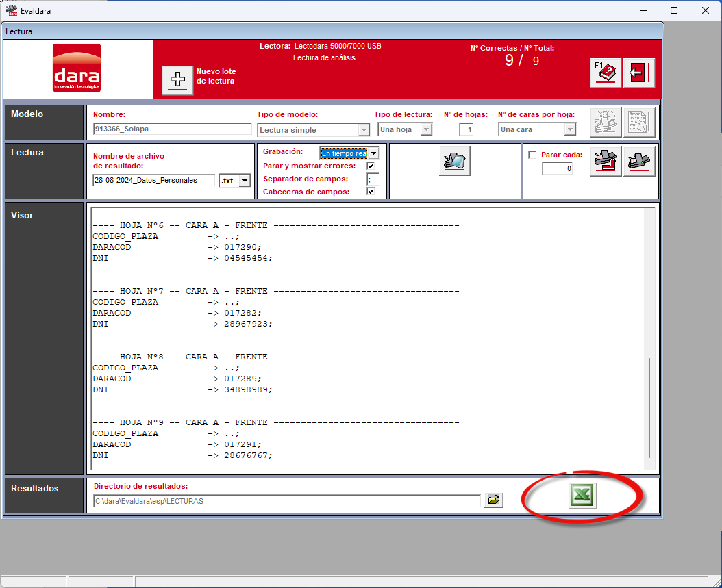Click the greyed model design icon
Screen dimensions: 722x588
tap(606, 123)
